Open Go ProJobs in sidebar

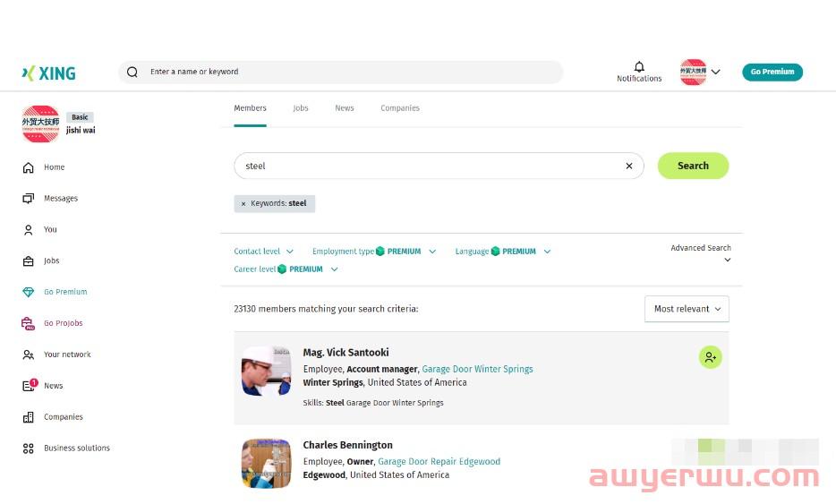(x=63, y=322)
